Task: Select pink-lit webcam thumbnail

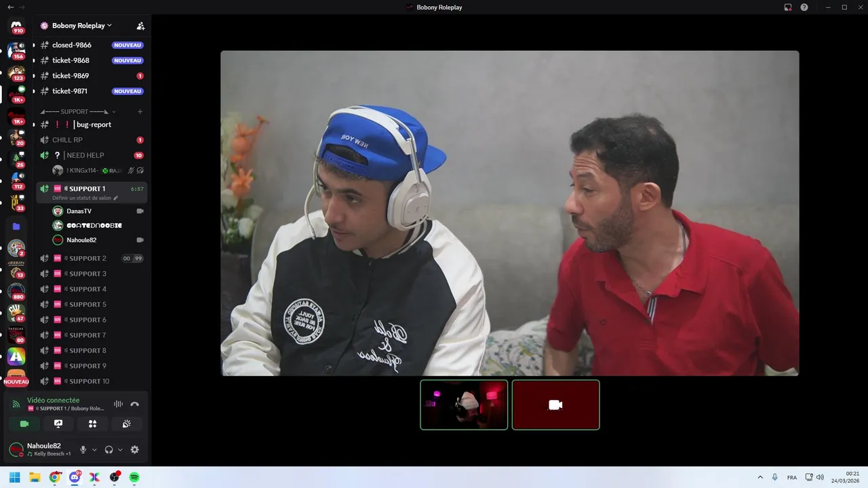Action: point(464,405)
